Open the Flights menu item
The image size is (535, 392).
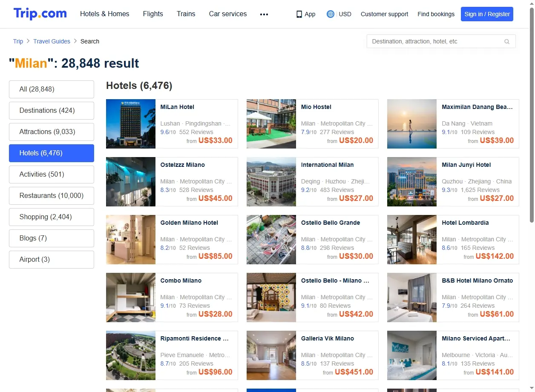point(153,14)
